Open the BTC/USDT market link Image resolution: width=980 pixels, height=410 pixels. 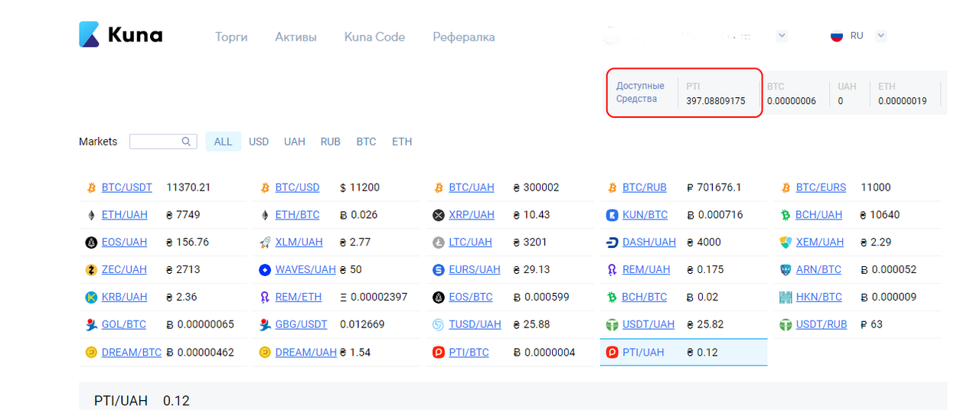pos(127,187)
